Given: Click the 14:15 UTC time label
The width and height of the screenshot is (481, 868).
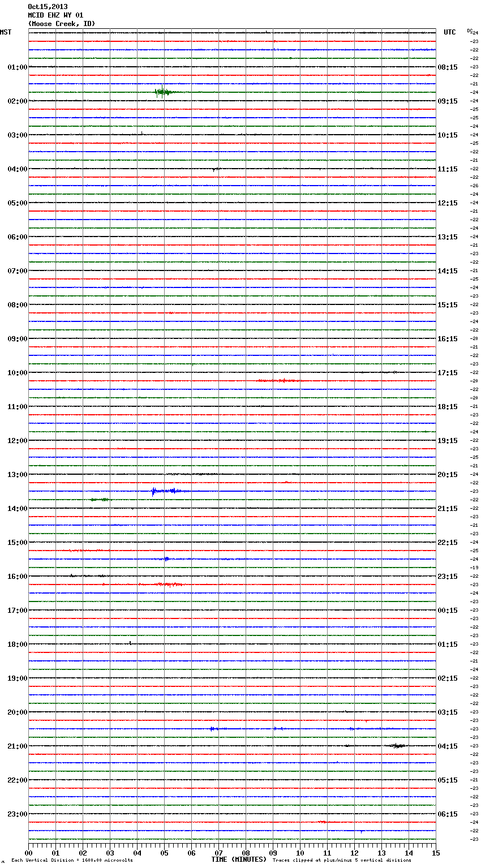Looking at the screenshot, I should 448,271.
